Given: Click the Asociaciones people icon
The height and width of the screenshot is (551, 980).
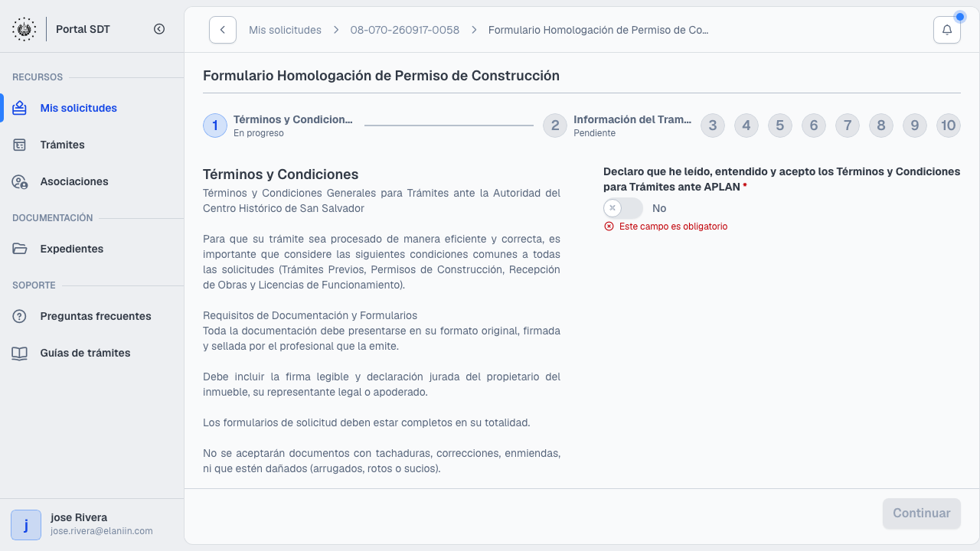Looking at the screenshot, I should 20,181.
